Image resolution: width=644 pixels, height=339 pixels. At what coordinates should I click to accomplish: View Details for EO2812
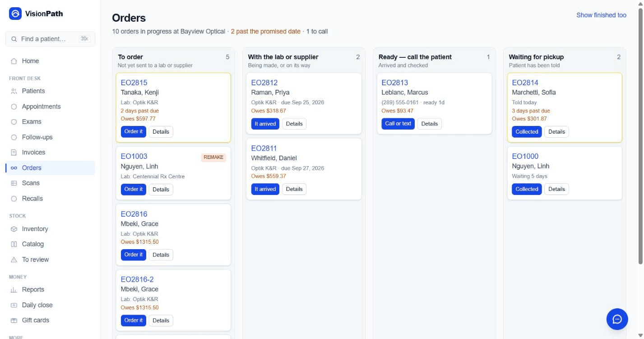pyautogui.click(x=294, y=124)
